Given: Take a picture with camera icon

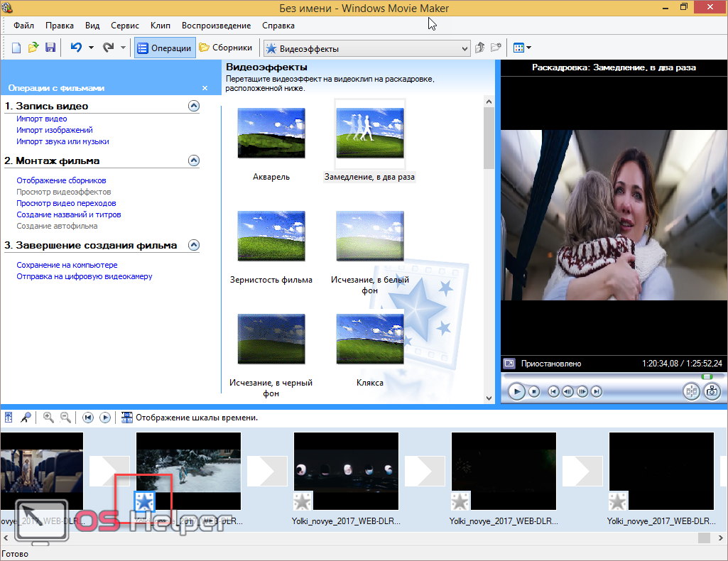Looking at the screenshot, I should [x=712, y=391].
